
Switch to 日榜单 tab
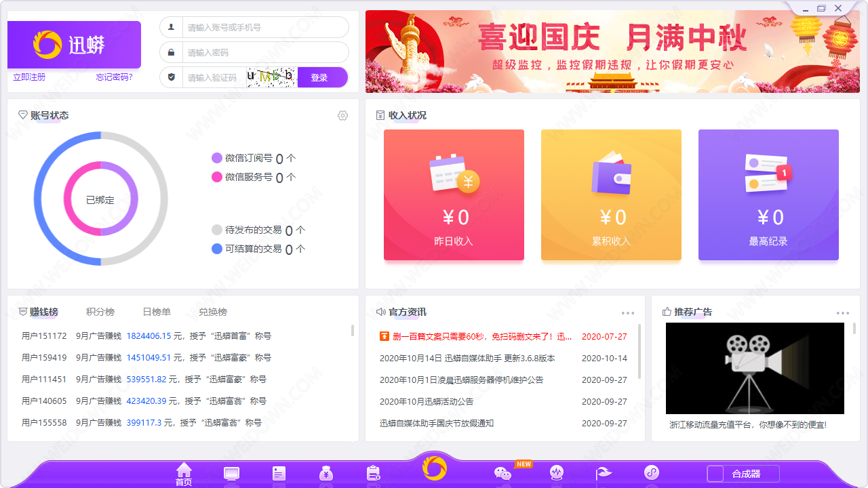(x=157, y=312)
